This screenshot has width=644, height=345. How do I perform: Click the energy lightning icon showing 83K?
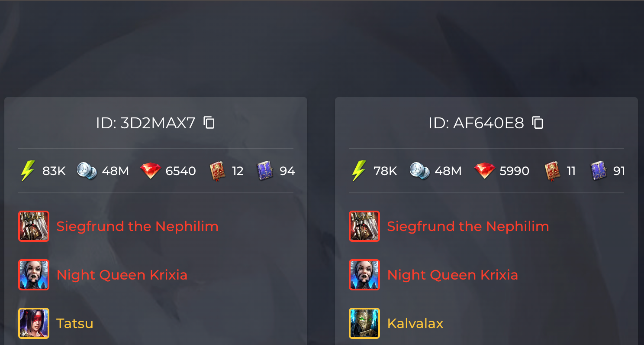pyautogui.click(x=27, y=171)
